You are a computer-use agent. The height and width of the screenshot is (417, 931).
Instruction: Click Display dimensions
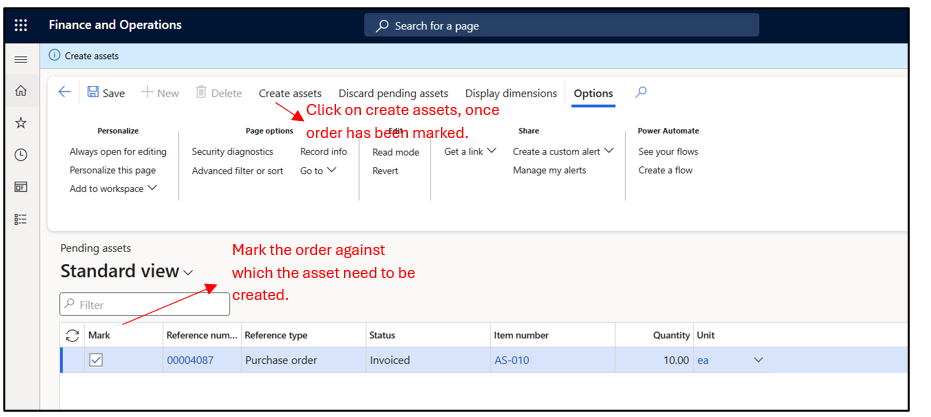(511, 93)
